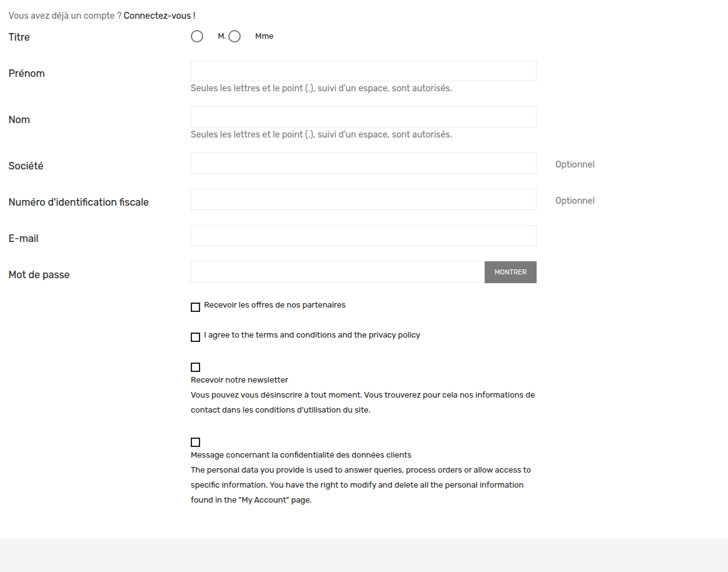Click the Prénom field label
This screenshot has width=728, height=572.
pyautogui.click(x=26, y=73)
